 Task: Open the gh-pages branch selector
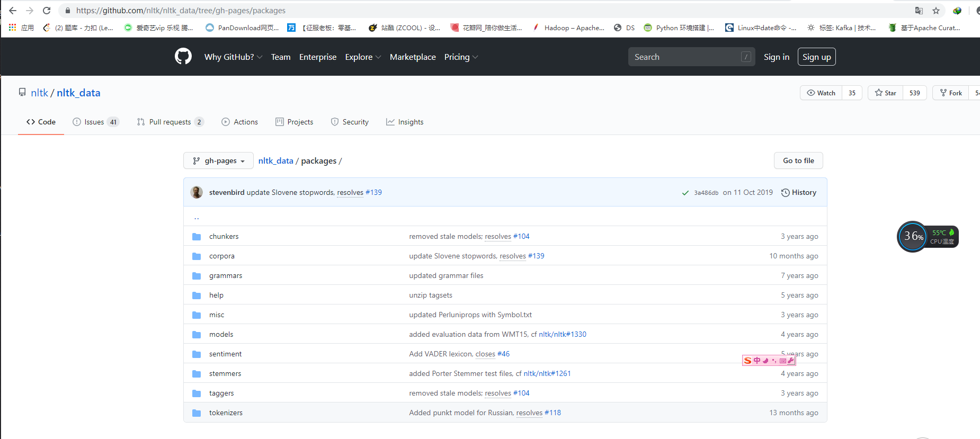[x=218, y=160]
